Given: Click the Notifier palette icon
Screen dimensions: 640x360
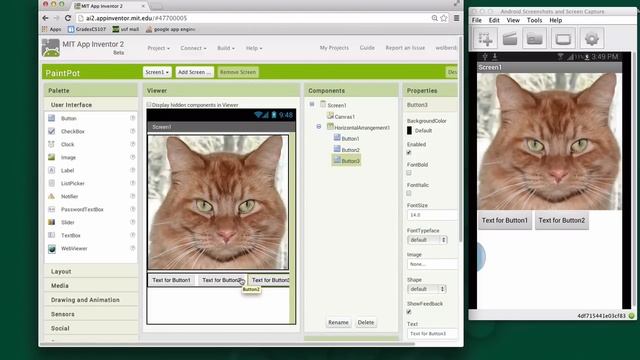Looking at the screenshot, I should click(x=51, y=196).
